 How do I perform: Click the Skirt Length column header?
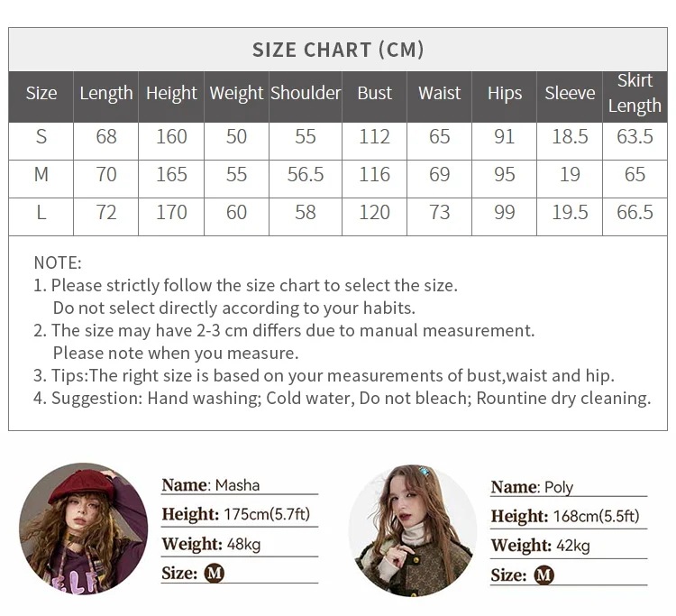(x=635, y=93)
